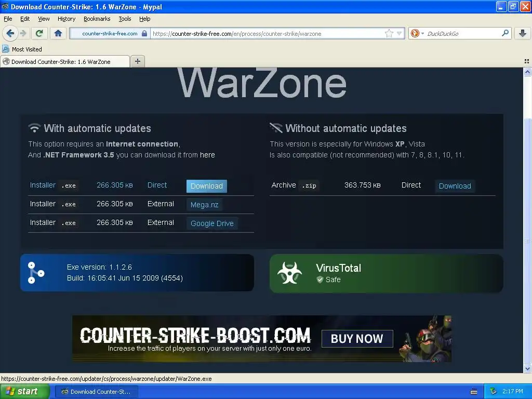Screen dimensions: 532x399
Task: Click the WarZone page title heading
Action: click(x=262, y=83)
